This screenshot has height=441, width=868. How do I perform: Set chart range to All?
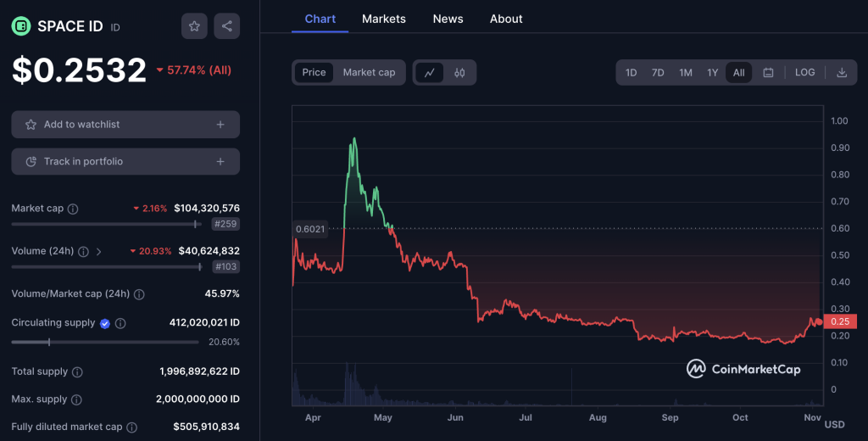738,73
